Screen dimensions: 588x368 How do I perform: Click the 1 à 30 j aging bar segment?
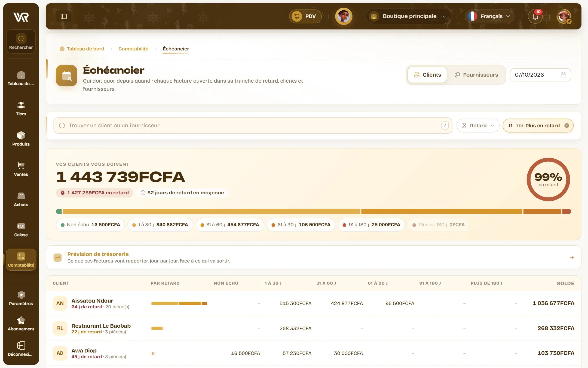[x=211, y=212]
